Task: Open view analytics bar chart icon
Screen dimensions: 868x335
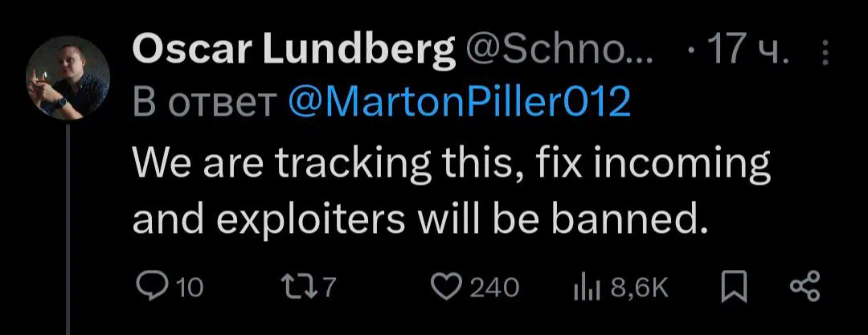Action: click(x=588, y=288)
